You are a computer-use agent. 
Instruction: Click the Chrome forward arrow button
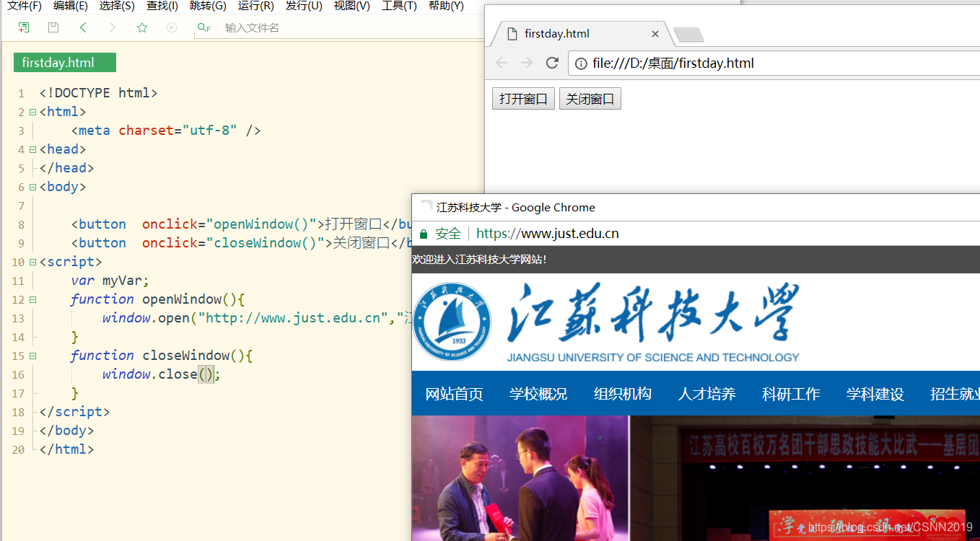[527, 63]
